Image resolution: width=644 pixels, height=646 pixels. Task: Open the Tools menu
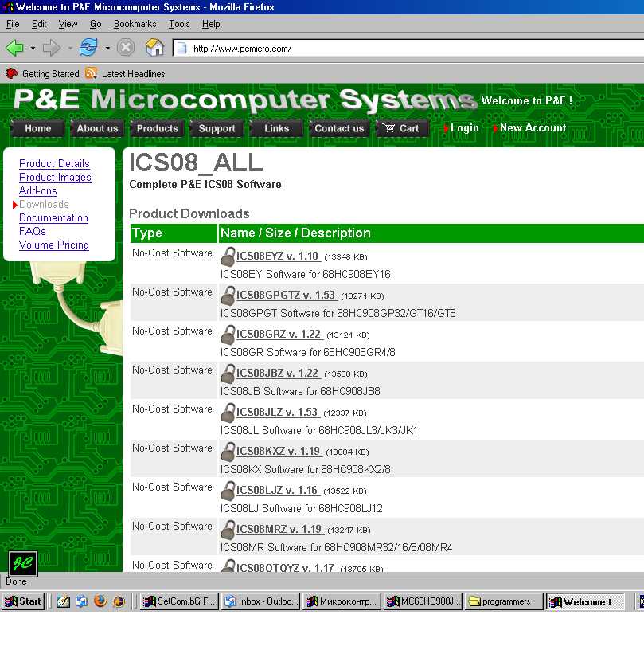pyautogui.click(x=179, y=24)
